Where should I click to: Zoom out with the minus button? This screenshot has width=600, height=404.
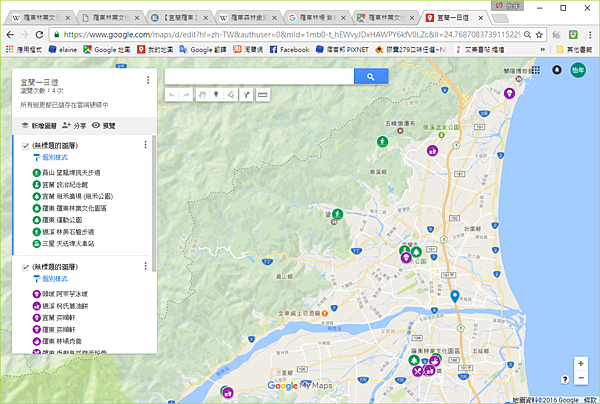click(580, 378)
